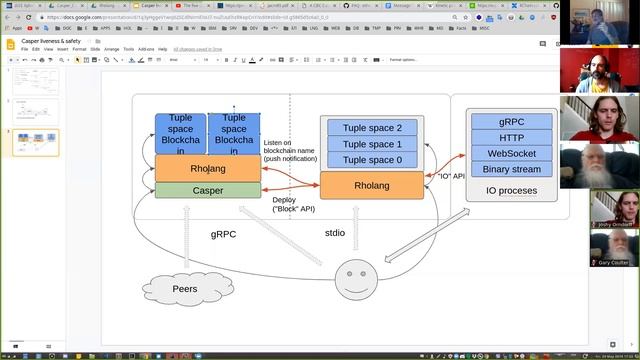Open the text align dropdown
This screenshot has height=360, width=640.
[x=293, y=60]
